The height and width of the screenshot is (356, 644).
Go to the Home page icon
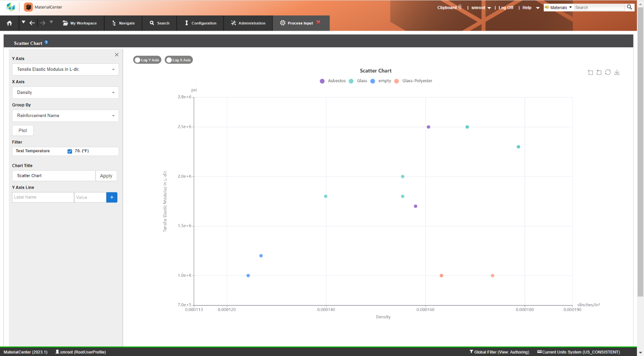(9, 23)
